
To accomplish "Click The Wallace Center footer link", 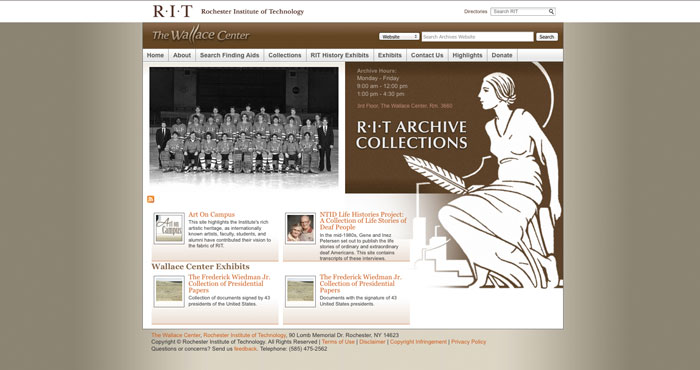I will coord(176,335).
